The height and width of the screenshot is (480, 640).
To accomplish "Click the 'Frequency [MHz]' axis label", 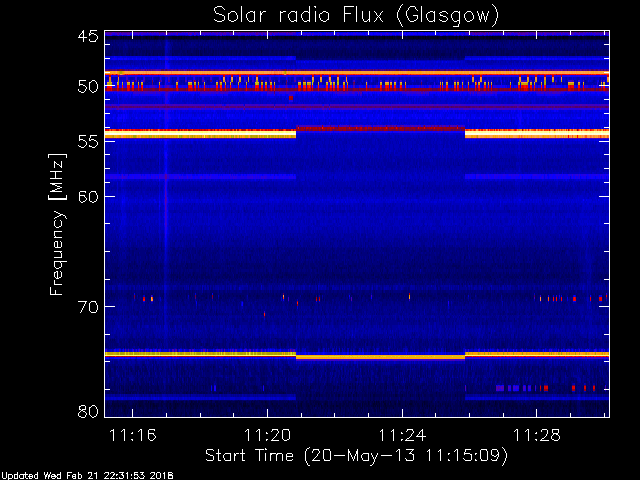I will [57, 224].
